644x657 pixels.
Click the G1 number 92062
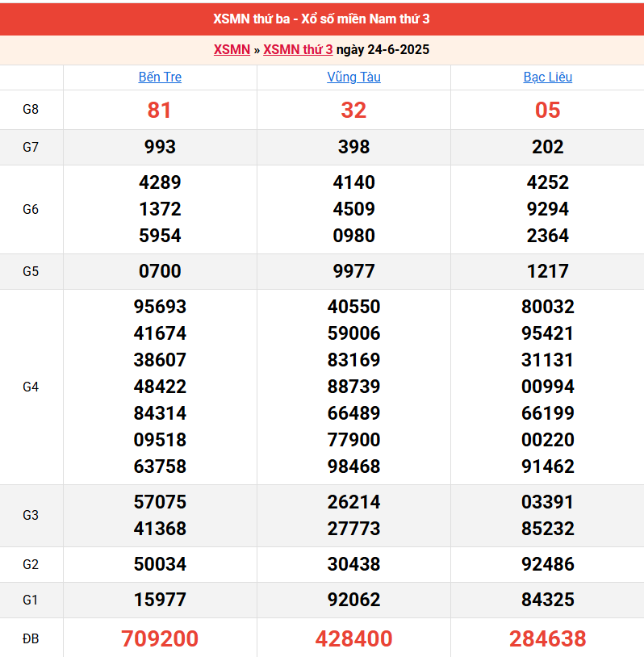coord(354,600)
